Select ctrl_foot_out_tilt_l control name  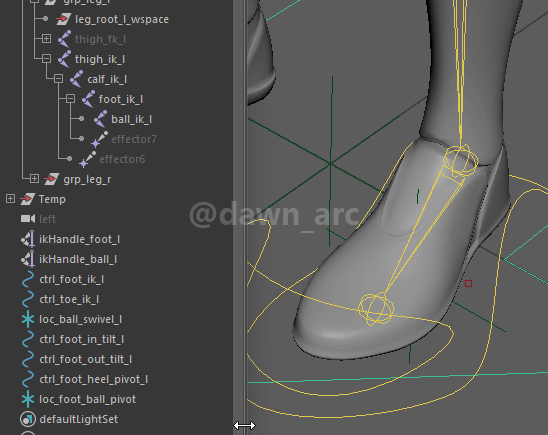tap(86, 360)
